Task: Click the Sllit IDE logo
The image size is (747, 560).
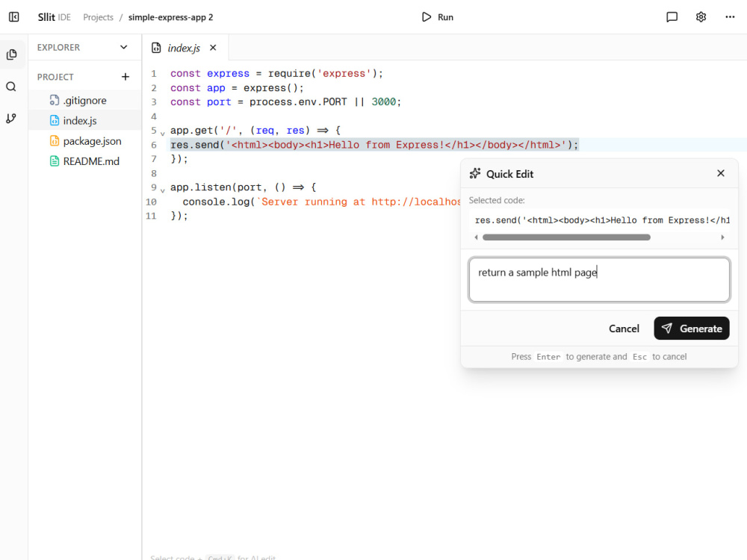Action: tap(55, 17)
